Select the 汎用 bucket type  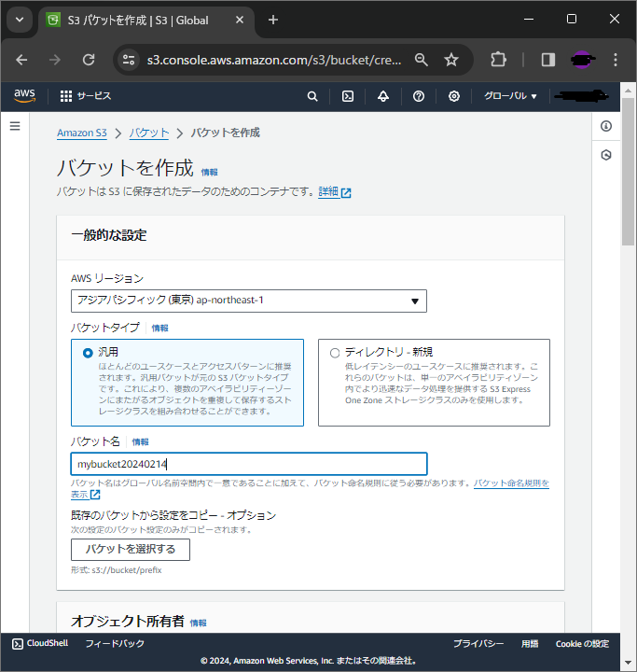pyautogui.click(x=187, y=383)
